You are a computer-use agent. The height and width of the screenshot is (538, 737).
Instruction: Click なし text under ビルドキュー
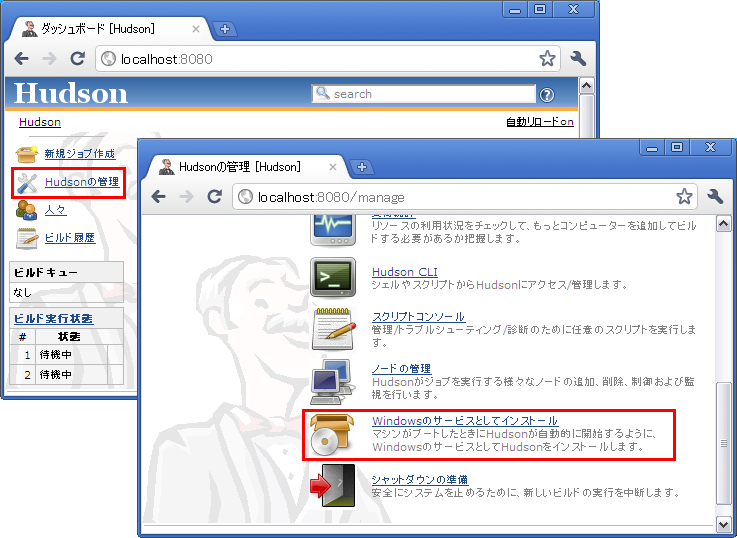(x=23, y=293)
